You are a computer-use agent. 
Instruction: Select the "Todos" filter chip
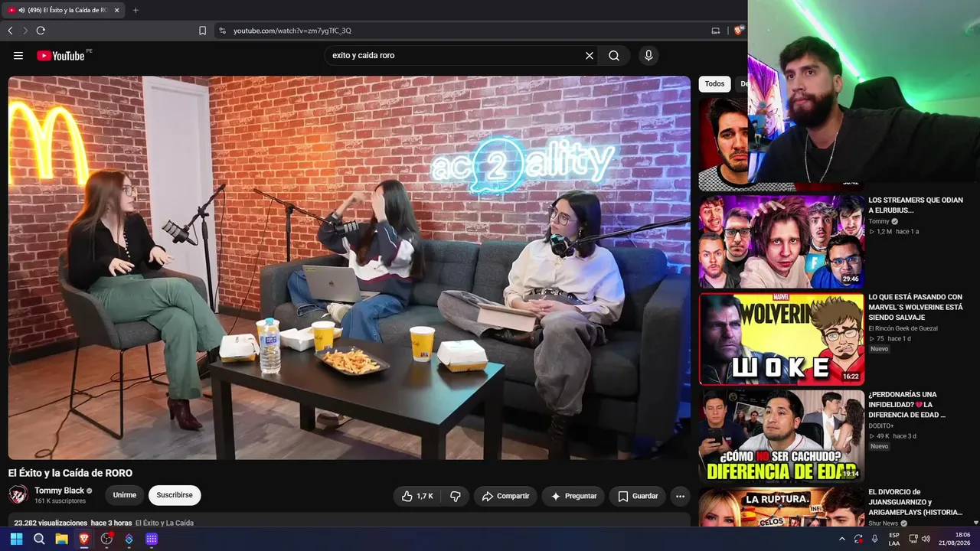(x=714, y=84)
